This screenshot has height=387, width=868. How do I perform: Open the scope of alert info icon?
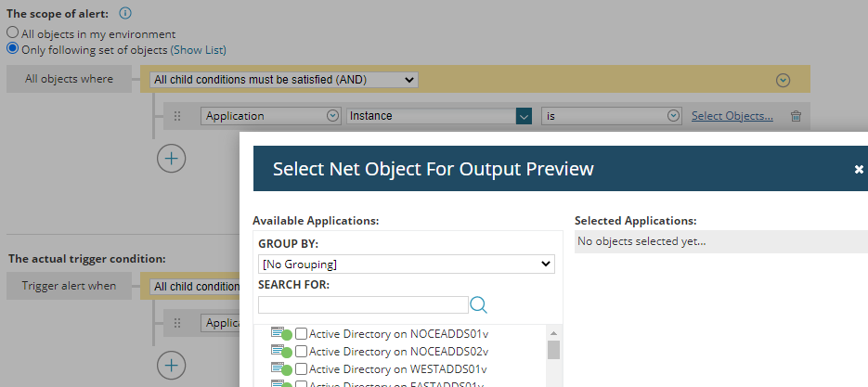click(x=125, y=13)
